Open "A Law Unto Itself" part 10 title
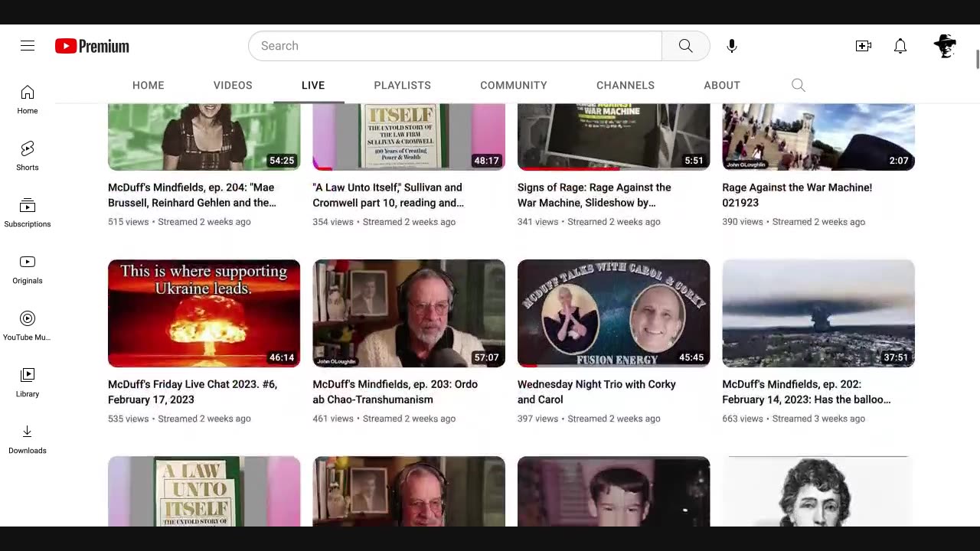The image size is (980, 551). click(x=388, y=195)
